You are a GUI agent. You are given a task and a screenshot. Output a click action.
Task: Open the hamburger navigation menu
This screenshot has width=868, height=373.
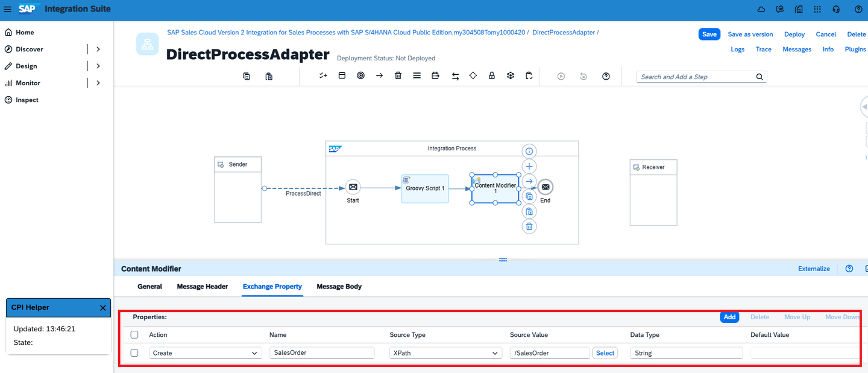pos(7,9)
